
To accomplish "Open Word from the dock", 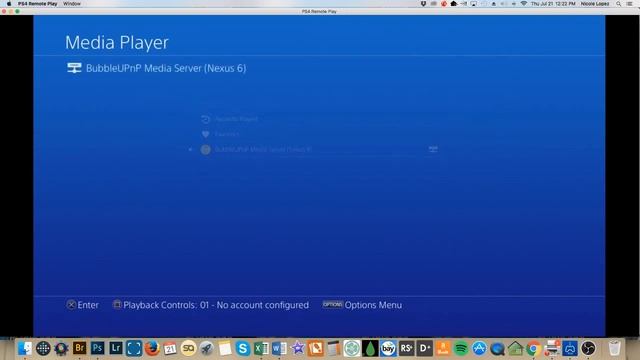I will tap(279, 348).
